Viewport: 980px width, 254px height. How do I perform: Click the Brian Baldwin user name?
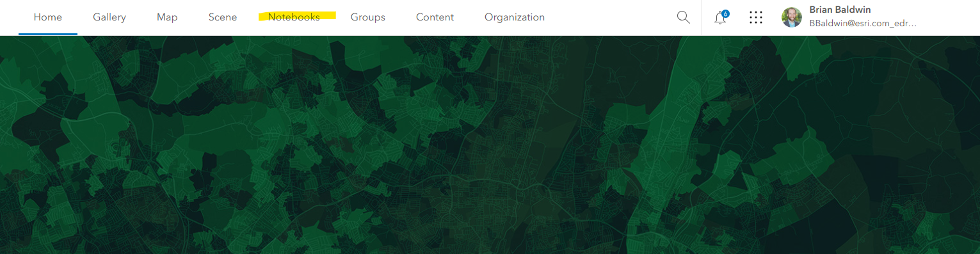[840, 10]
